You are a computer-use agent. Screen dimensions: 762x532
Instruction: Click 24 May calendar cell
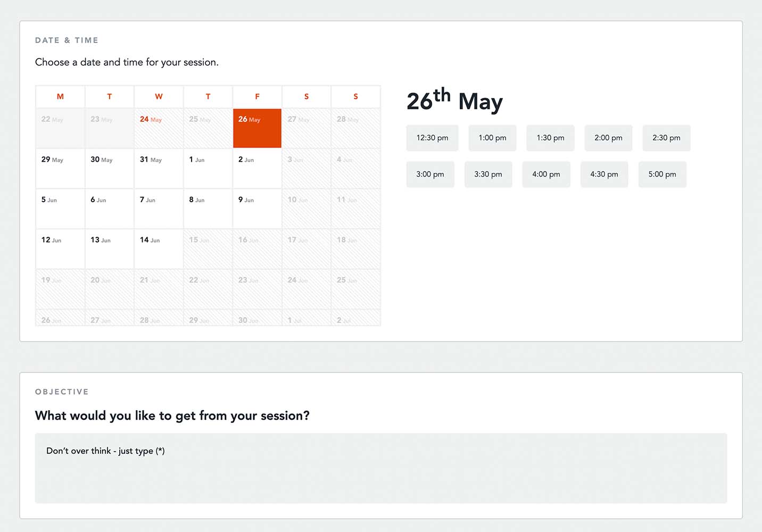159,128
